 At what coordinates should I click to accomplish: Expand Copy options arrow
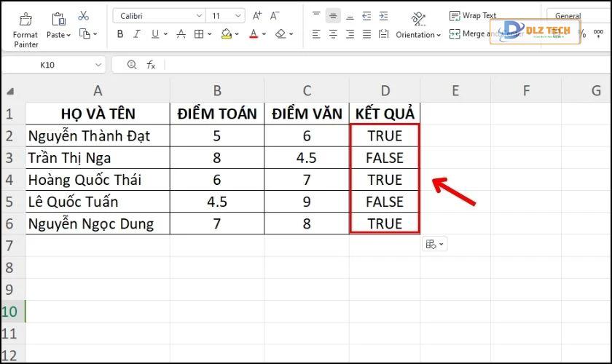tap(95, 34)
